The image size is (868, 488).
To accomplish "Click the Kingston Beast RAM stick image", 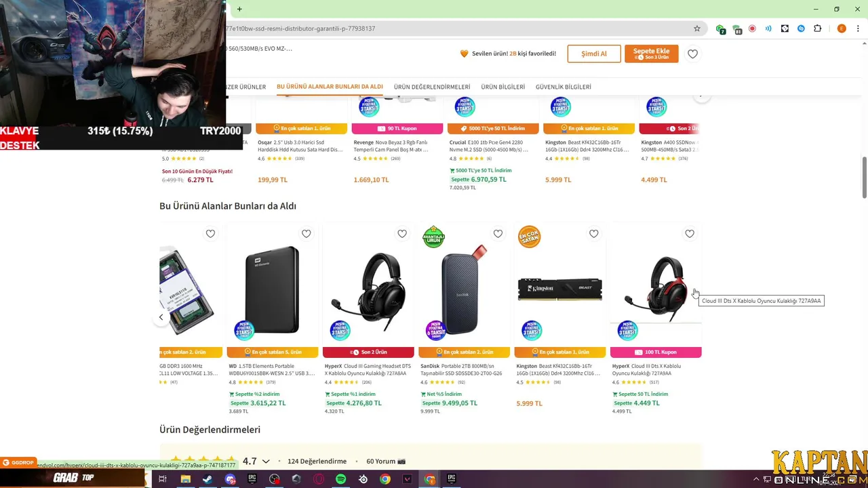I will point(560,289).
